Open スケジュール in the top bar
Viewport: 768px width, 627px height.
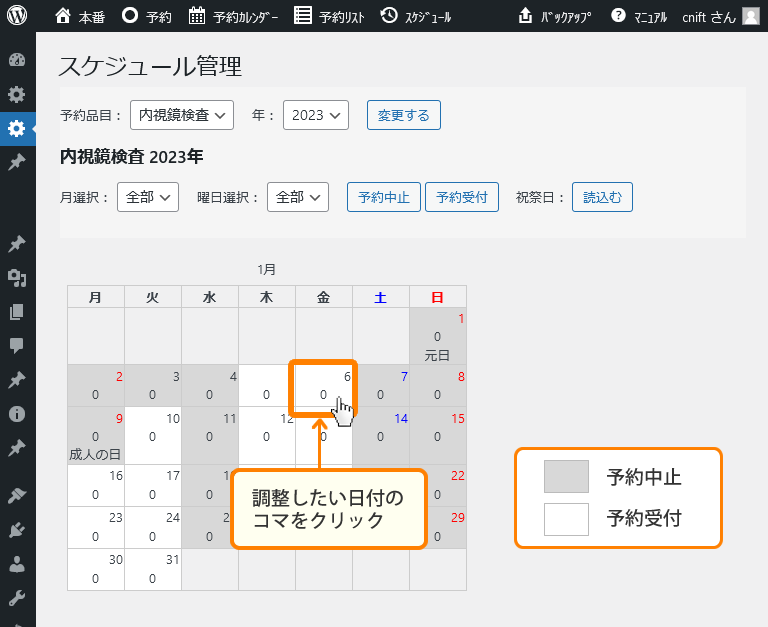point(416,16)
